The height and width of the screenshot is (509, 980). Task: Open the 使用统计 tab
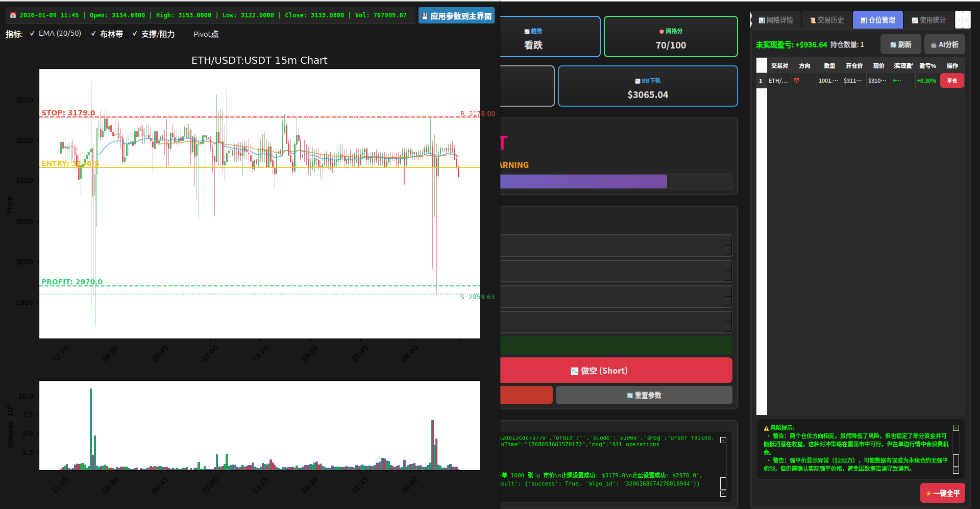(927, 19)
